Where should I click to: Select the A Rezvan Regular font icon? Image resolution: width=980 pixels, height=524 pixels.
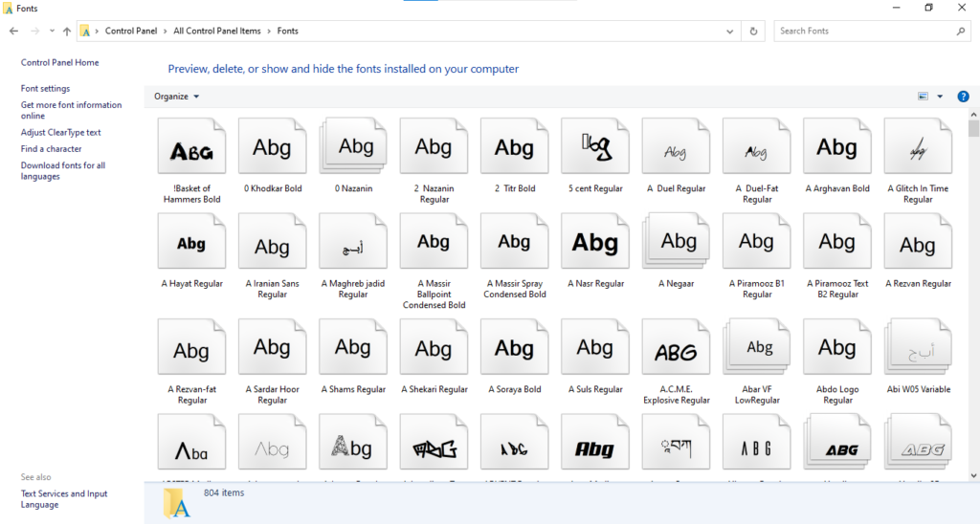(918, 242)
